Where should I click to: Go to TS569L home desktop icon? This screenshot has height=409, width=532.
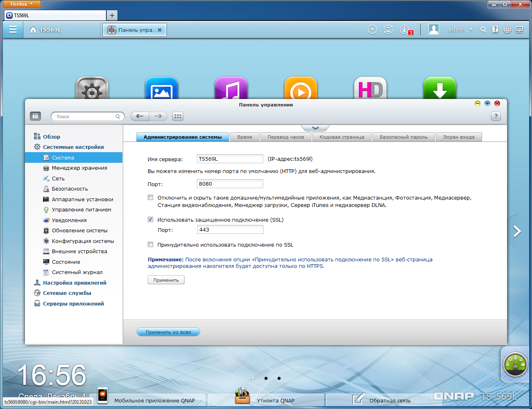coord(45,30)
